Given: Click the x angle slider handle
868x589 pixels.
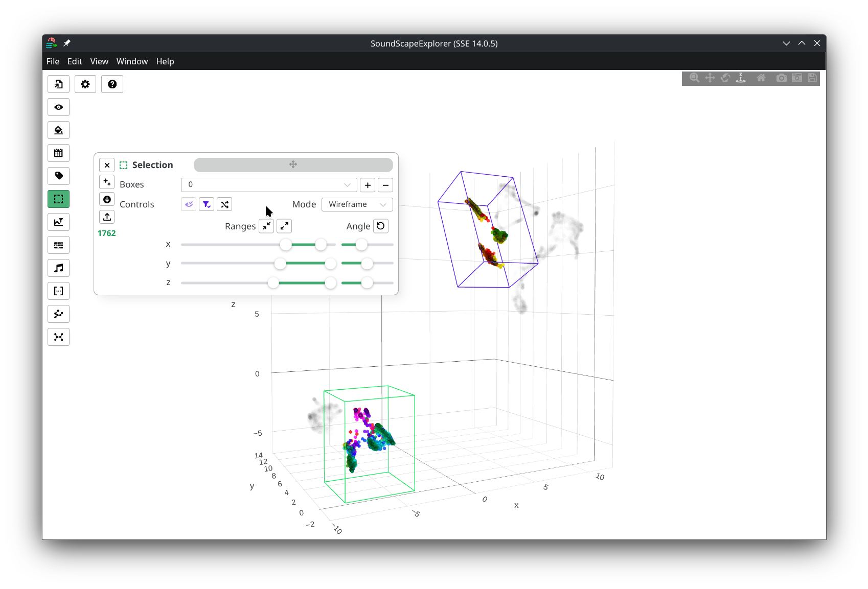Looking at the screenshot, I should pyautogui.click(x=361, y=245).
